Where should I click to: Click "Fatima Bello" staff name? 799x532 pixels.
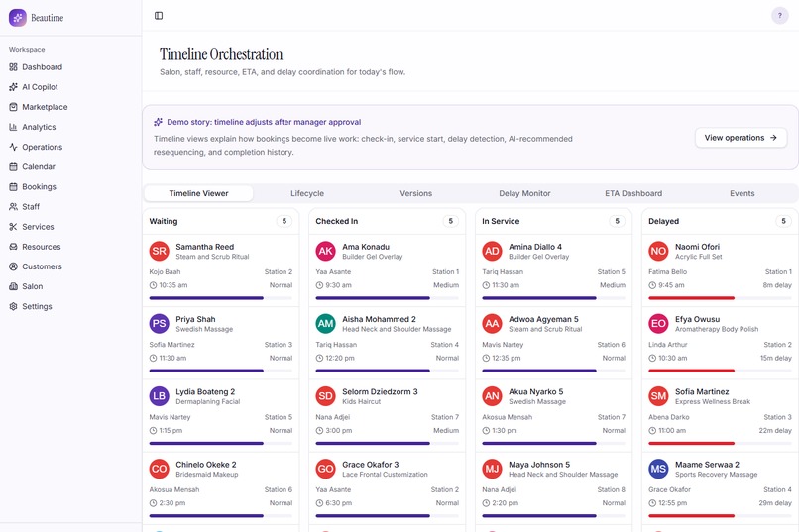(x=668, y=271)
